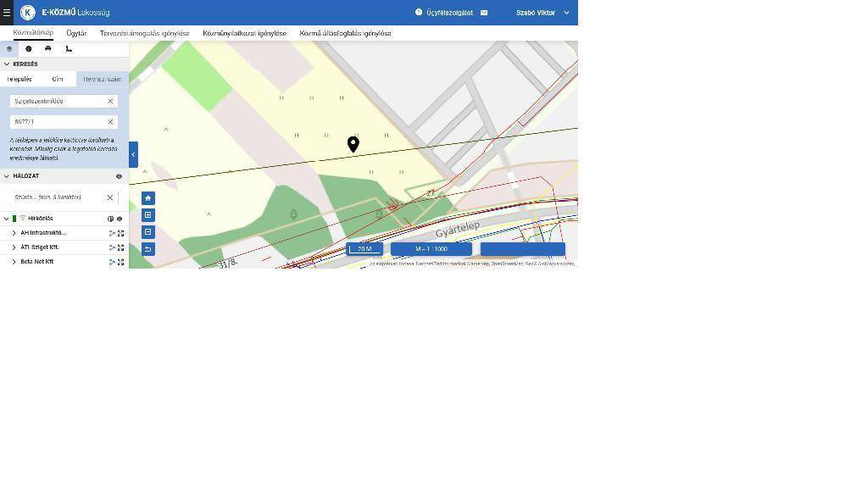The image size is (868, 483).
Task: Clear the Szűrés filter text
Action: pyautogui.click(x=109, y=197)
